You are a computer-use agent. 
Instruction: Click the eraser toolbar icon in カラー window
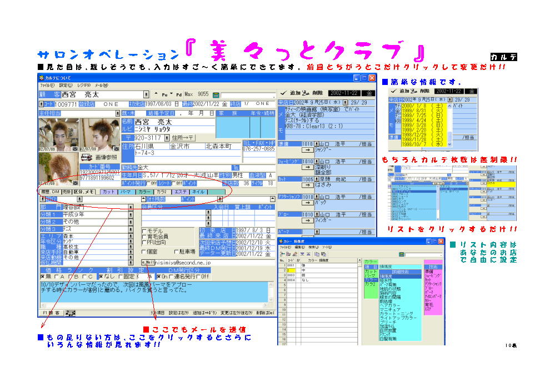pos(295,254)
